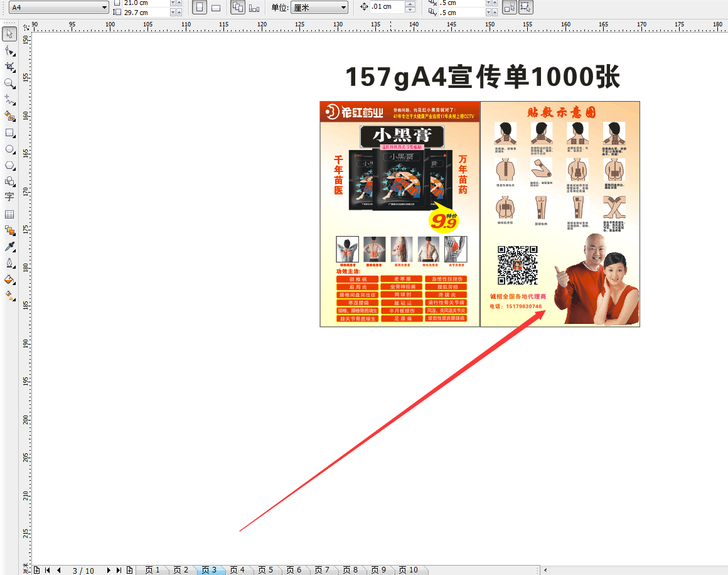The height and width of the screenshot is (575, 728).
Task: Switch to tab 页 4
Action: 237,570
